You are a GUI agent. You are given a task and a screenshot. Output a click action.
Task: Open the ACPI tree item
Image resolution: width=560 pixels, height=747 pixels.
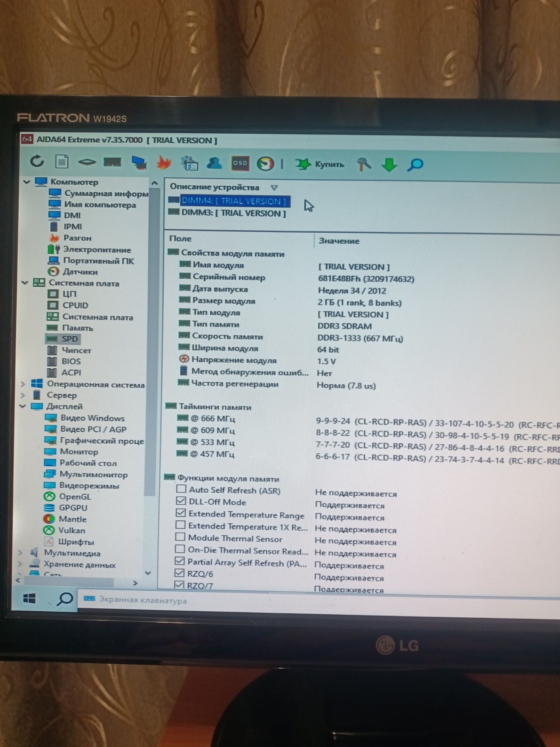click(63, 372)
